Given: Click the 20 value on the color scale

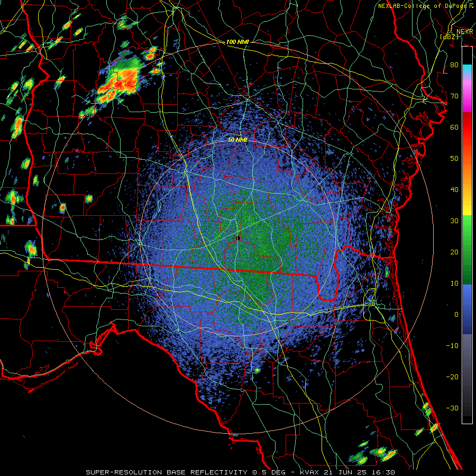Looking at the screenshot, I should 454,252.
